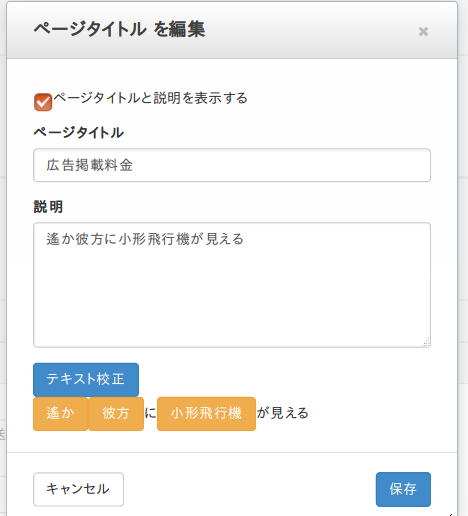Image resolution: width=468 pixels, height=516 pixels.
Task: Select the highlighted 遥か word tag
Action: tap(60, 414)
